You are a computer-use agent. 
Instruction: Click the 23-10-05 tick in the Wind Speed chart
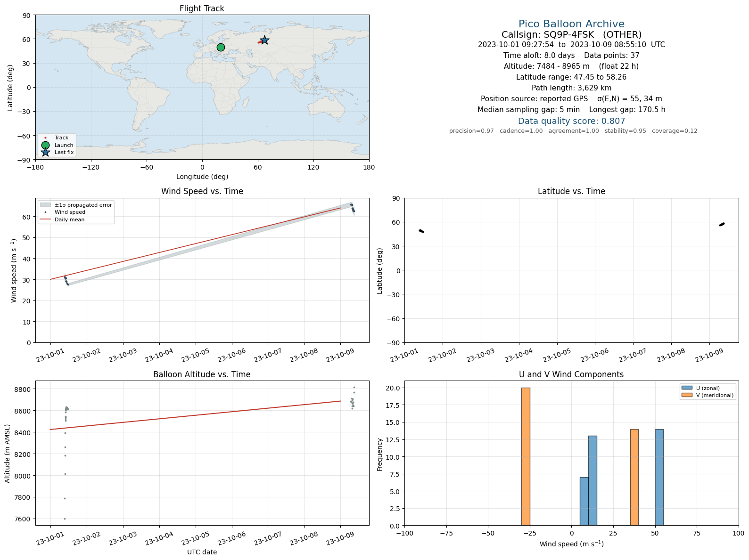pos(195,355)
